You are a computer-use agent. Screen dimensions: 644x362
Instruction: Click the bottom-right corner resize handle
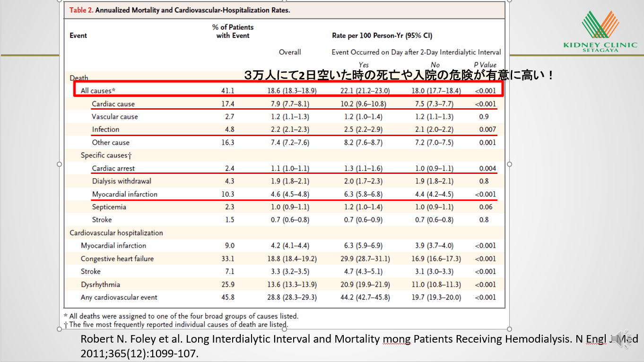pos(509,329)
